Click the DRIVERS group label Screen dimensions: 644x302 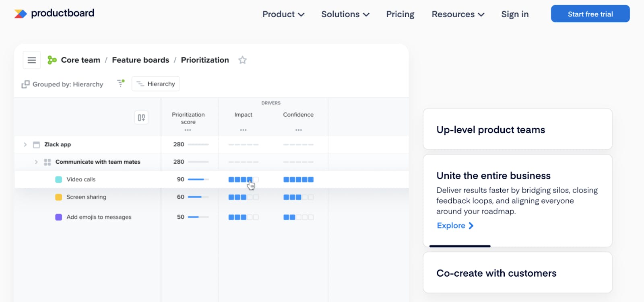[x=271, y=103]
